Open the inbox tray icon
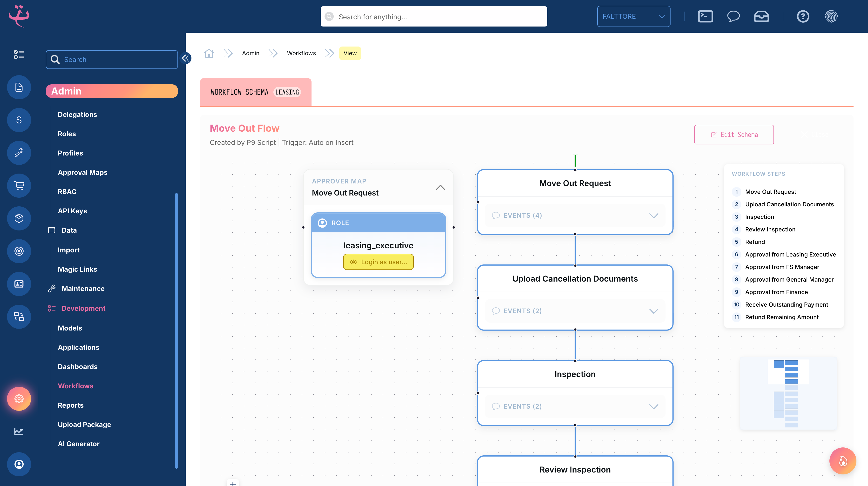The image size is (868, 486). click(761, 16)
